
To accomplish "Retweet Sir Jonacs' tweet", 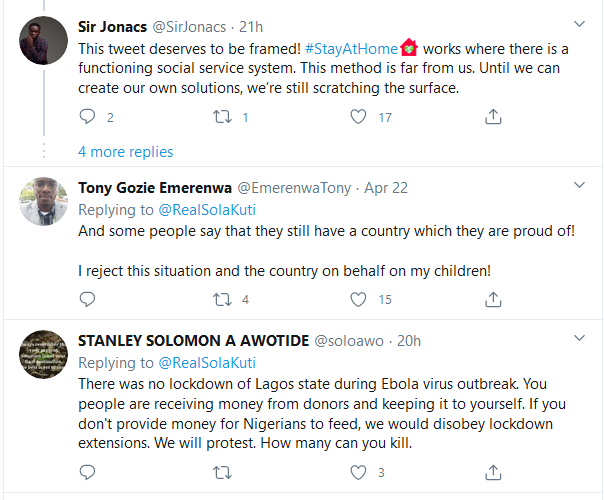I will click(x=224, y=117).
